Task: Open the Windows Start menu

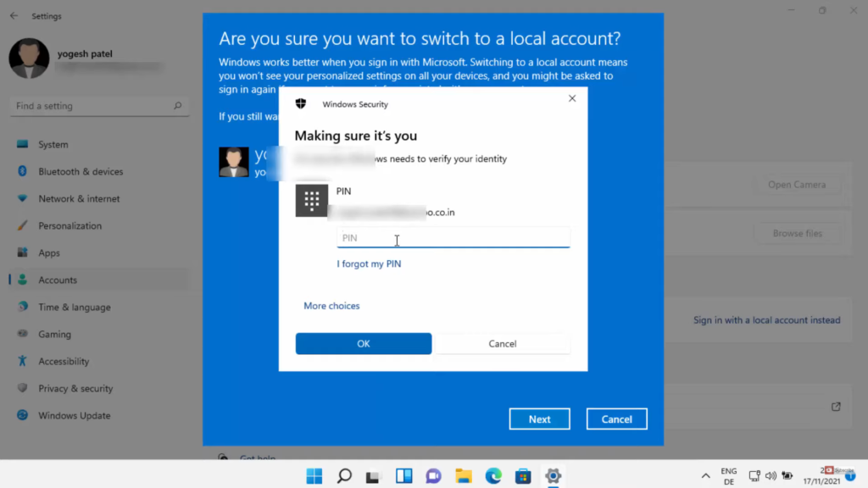Action: pos(314,476)
